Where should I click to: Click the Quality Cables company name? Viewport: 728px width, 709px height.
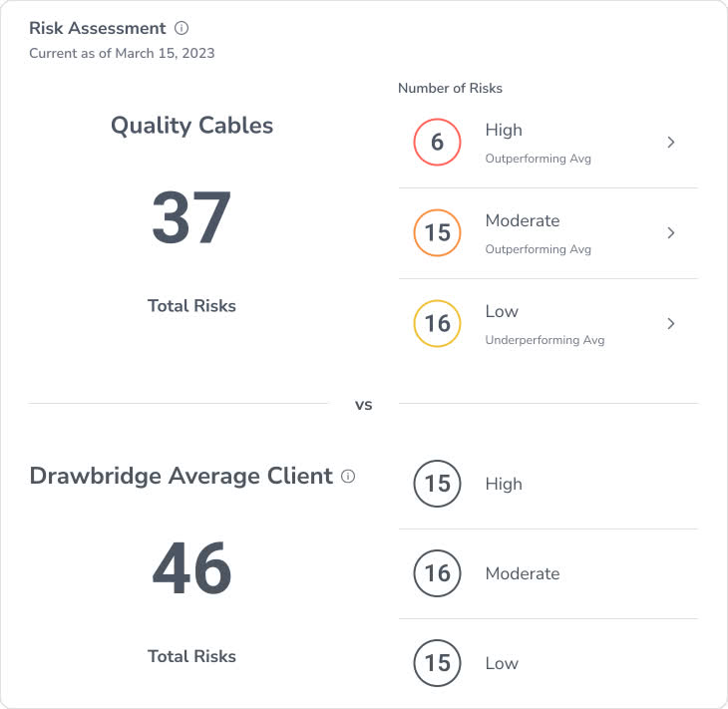pos(191,126)
